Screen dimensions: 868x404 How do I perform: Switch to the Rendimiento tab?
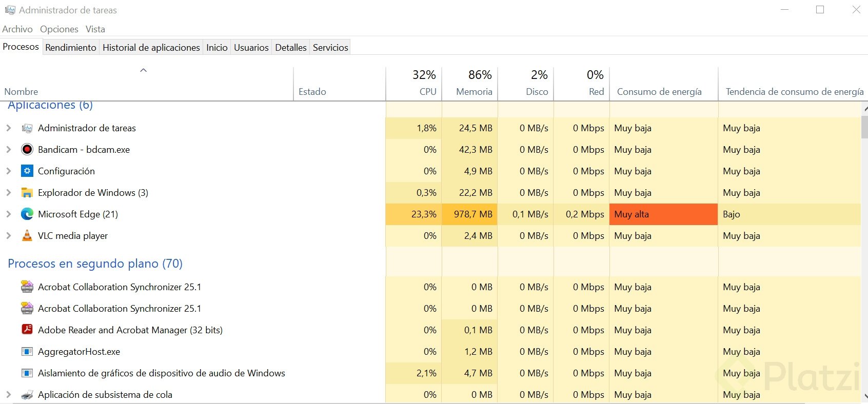(71, 48)
